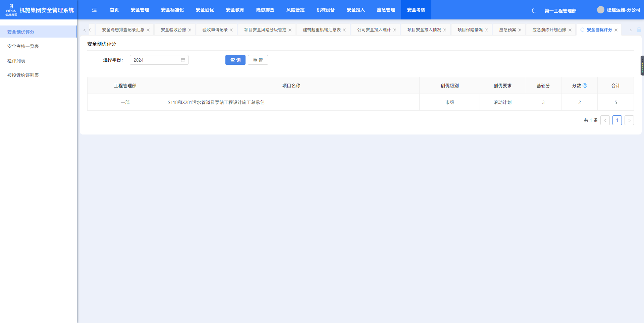Viewport: 644px width, 323px height.
Task: Click the 重置 reset button
Action: click(258, 60)
